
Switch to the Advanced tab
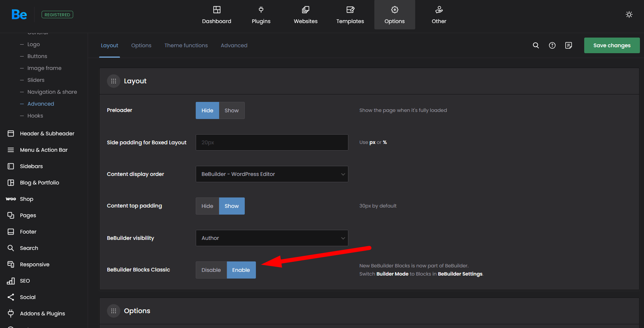tap(234, 45)
